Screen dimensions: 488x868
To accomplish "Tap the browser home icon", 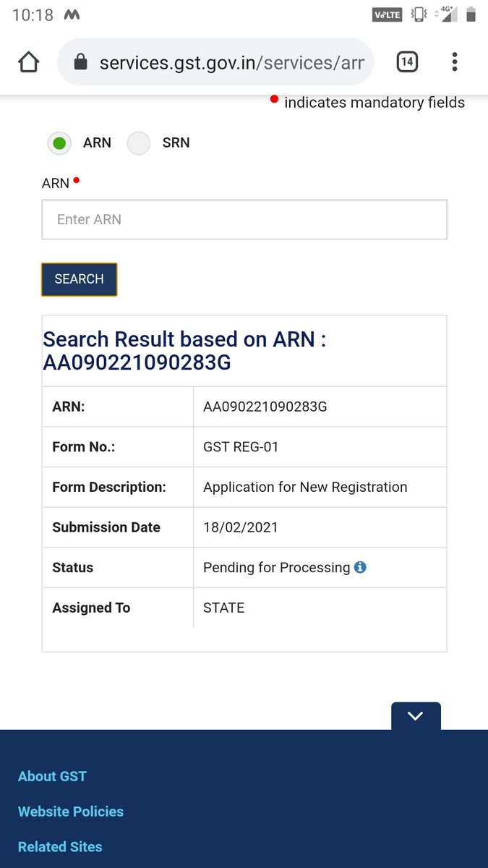I will tap(29, 62).
